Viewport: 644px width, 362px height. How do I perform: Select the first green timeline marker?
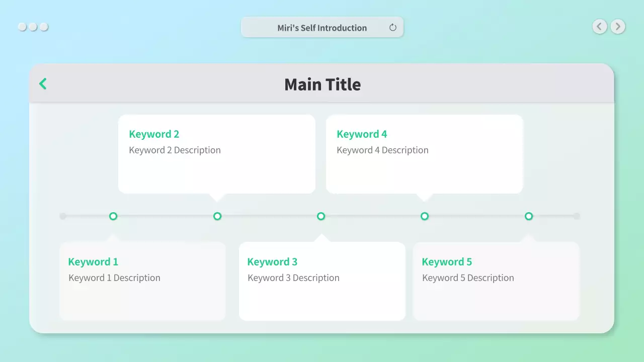113,216
